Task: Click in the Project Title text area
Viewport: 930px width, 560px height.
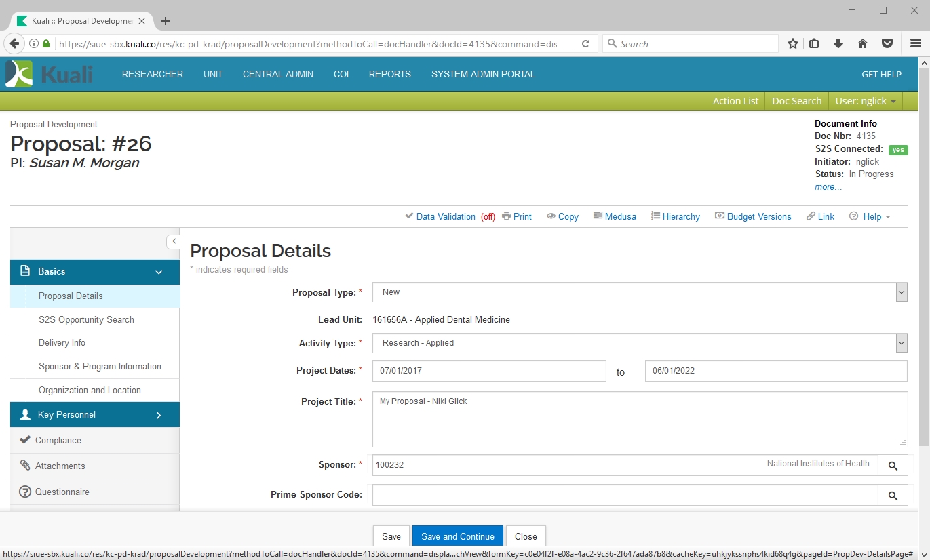Action: click(640, 419)
